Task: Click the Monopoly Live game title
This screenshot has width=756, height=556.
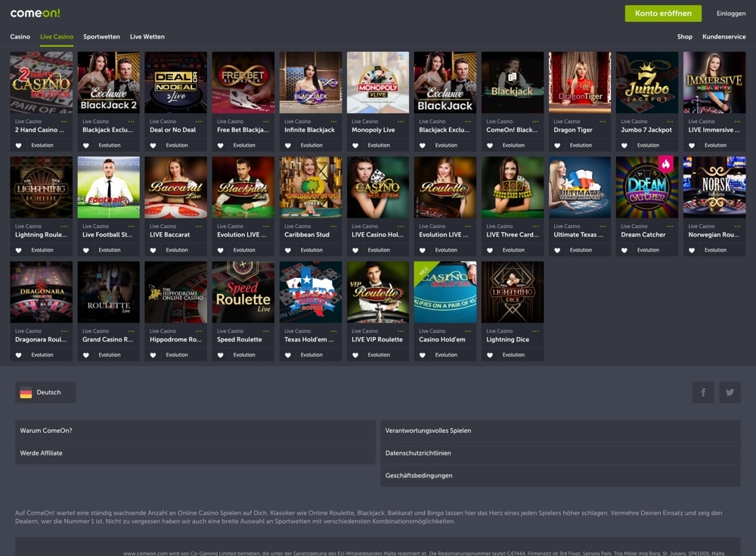Action: [373, 130]
